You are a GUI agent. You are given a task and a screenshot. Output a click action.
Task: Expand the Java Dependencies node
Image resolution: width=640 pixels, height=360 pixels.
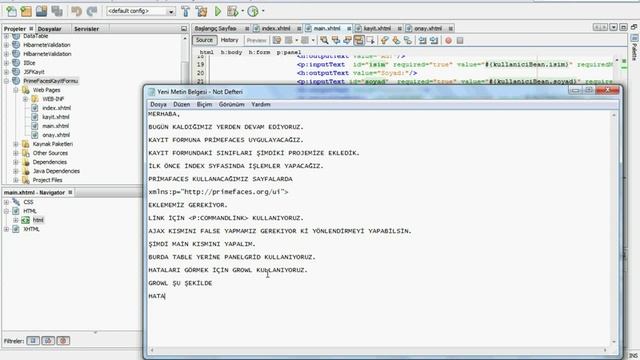point(16,171)
